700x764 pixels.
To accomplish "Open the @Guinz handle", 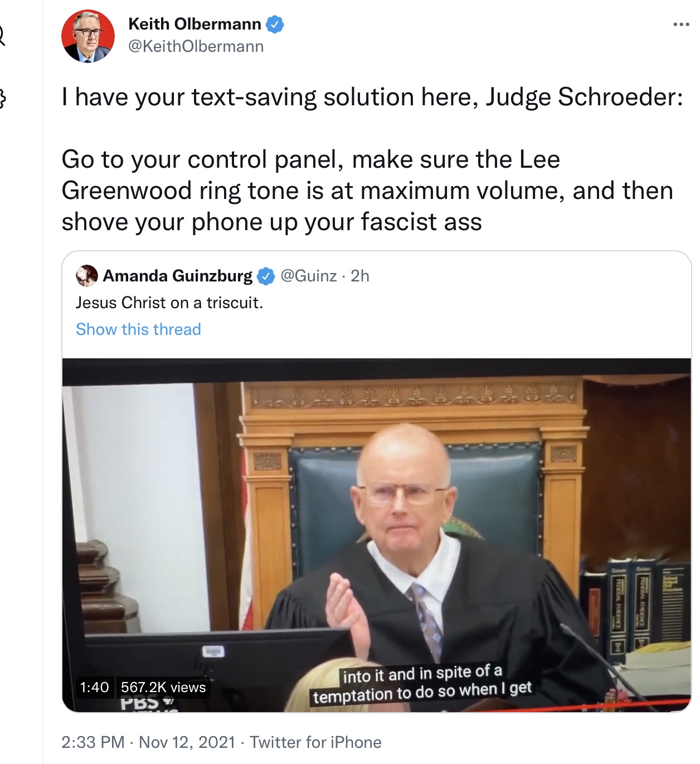I will 309,276.
